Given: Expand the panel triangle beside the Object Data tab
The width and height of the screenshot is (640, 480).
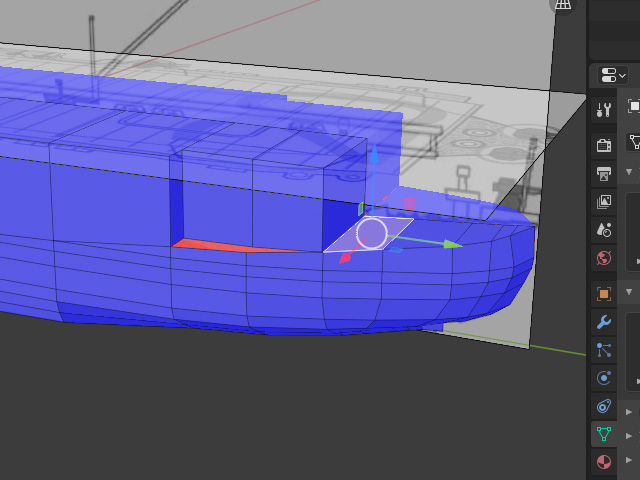Looking at the screenshot, I should tap(629, 436).
